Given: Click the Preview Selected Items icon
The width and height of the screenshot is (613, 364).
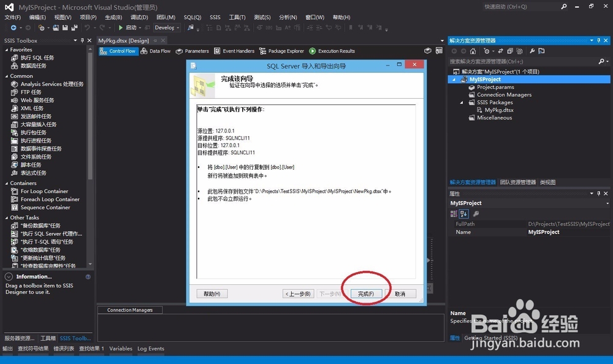Looking at the screenshot, I should click(x=541, y=51).
